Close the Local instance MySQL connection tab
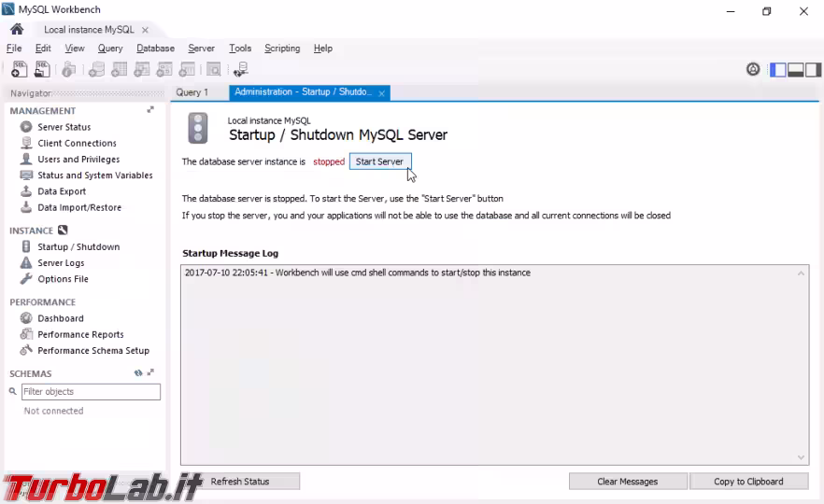 pos(145,30)
